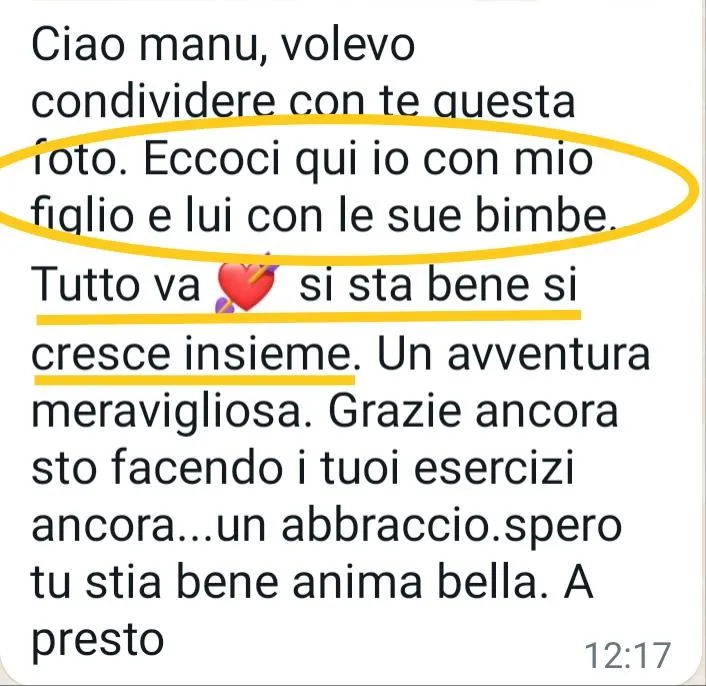Viewport: 706px width, 686px height.
Task: Click the 12:17 message timestamp
Action: (x=627, y=655)
